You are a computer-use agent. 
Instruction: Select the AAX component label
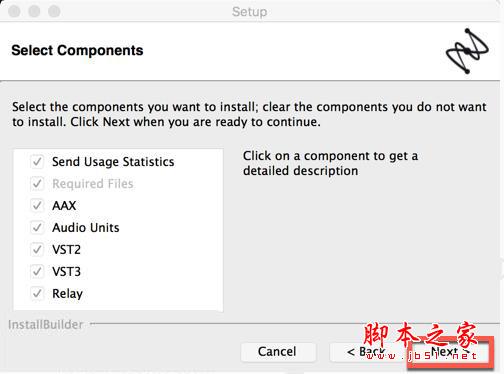(x=64, y=206)
